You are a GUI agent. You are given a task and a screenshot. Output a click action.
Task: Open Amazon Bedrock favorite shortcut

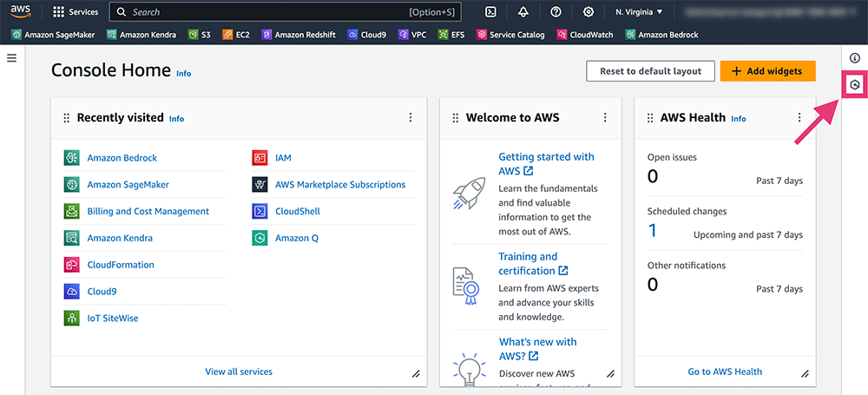coord(661,35)
